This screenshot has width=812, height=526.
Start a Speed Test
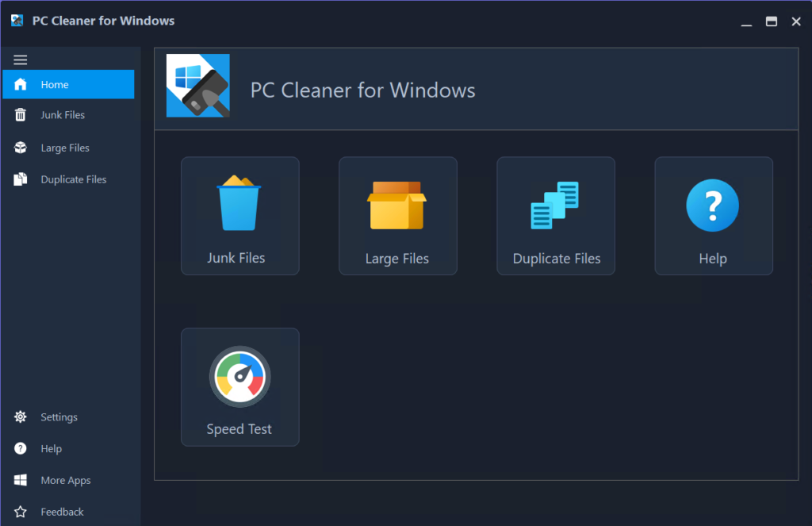(239, 386)
